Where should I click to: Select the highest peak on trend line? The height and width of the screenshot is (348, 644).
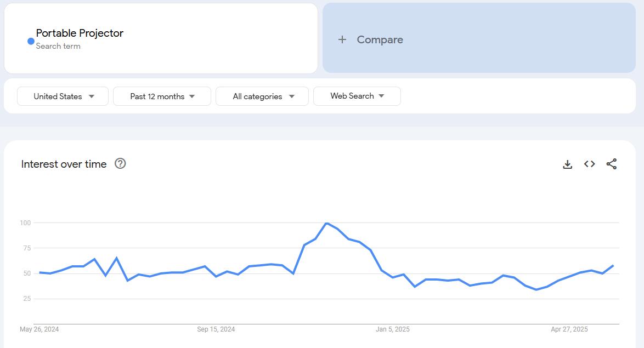tap(326, 223)
